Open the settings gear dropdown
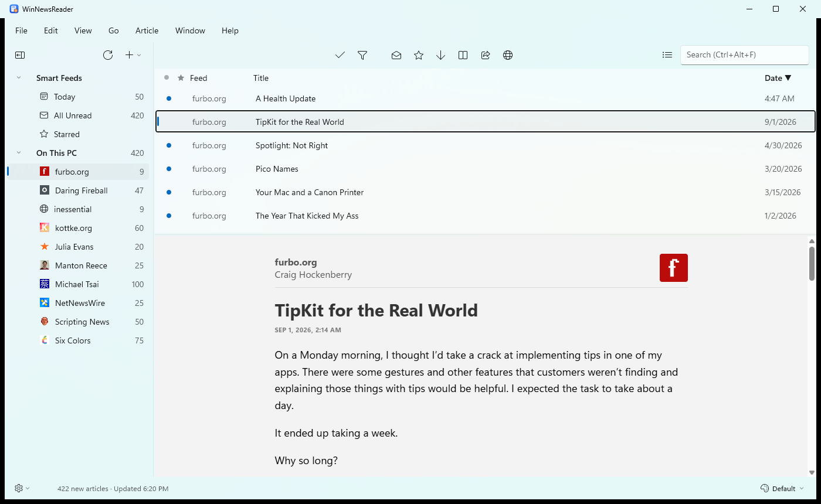The image size is (821, 504). [x=22, y=488]
